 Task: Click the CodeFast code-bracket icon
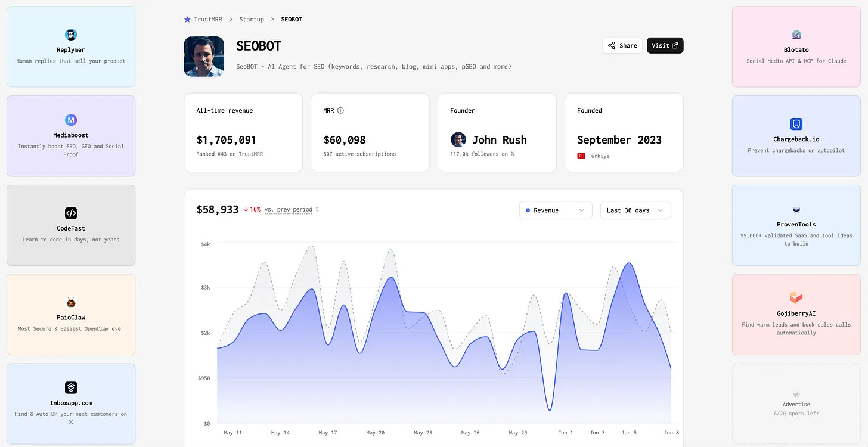click(71, 213)
